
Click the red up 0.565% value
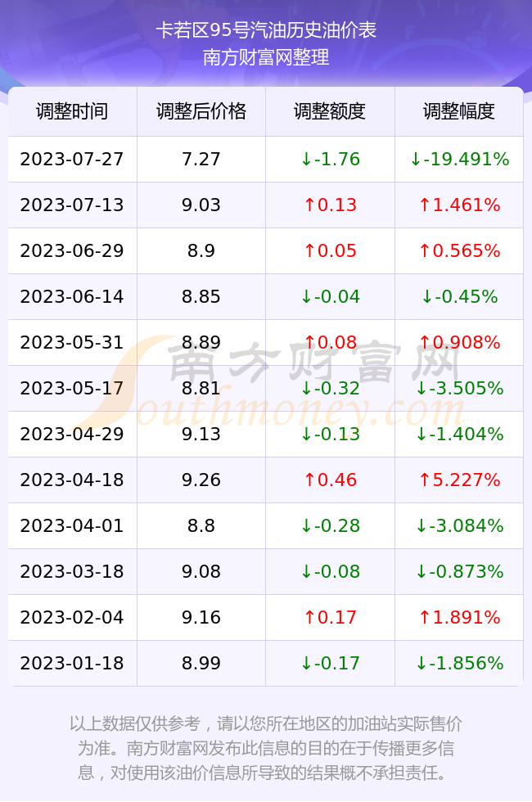coord(459,250)
